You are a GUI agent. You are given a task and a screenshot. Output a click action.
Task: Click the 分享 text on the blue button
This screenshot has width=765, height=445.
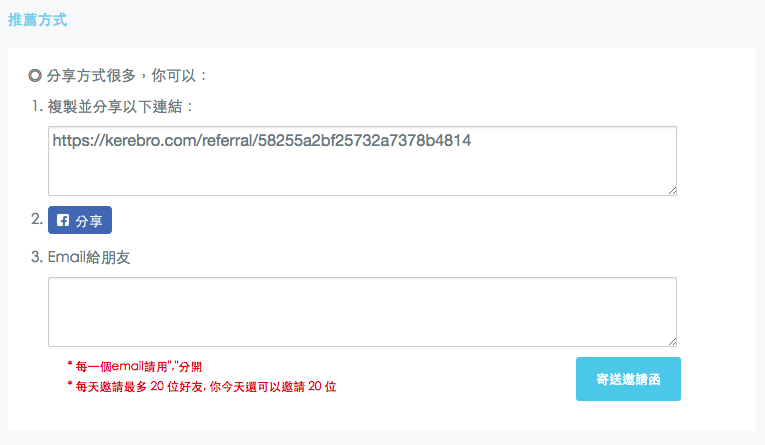pos(89,221)
